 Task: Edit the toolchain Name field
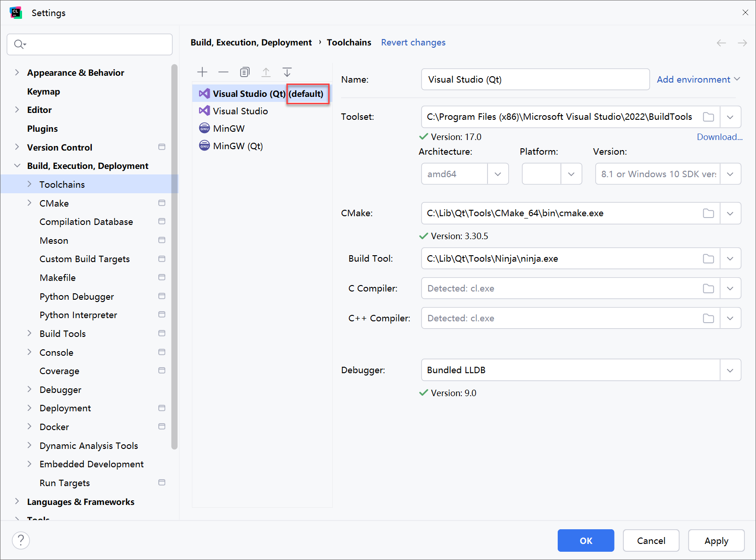(535, 79)
